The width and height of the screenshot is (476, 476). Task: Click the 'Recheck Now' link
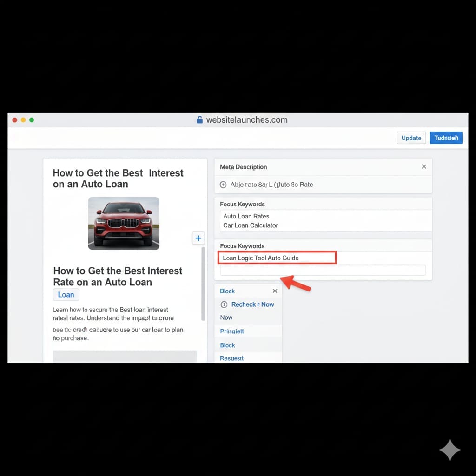(252, 304)
